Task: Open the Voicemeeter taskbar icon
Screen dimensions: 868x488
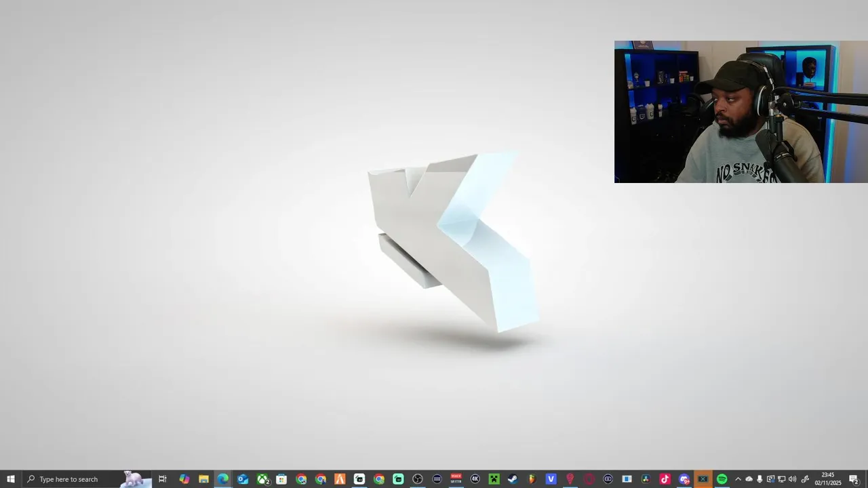Action: pyautogui.click(x=456, y=479)
